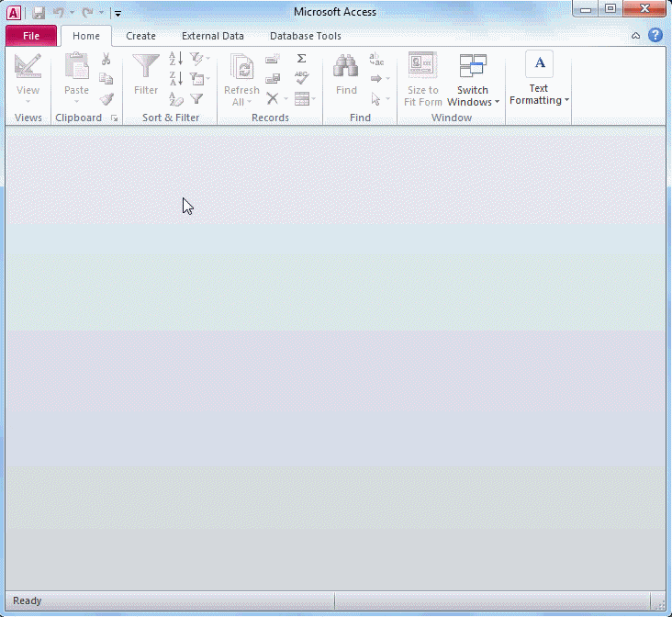Expand the Delete dropdown arrow

click(x=286, y=99)
